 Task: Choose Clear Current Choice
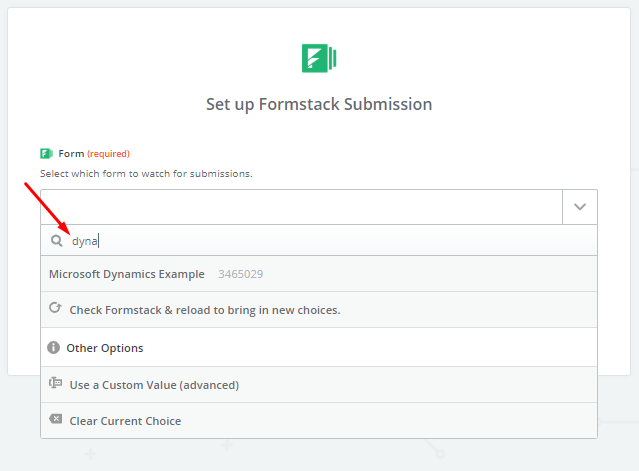125,421
